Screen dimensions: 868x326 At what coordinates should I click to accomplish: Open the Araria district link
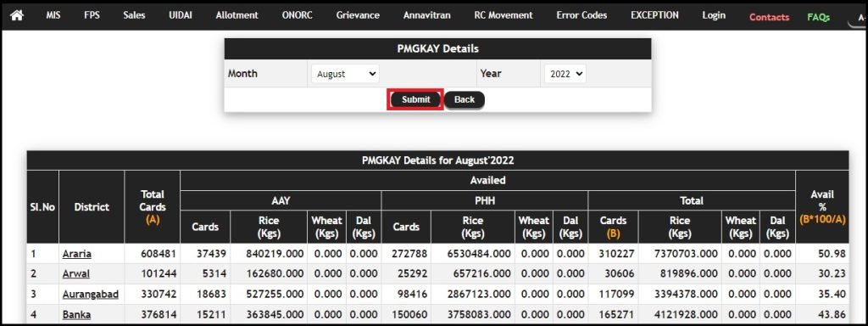[77, 254]
